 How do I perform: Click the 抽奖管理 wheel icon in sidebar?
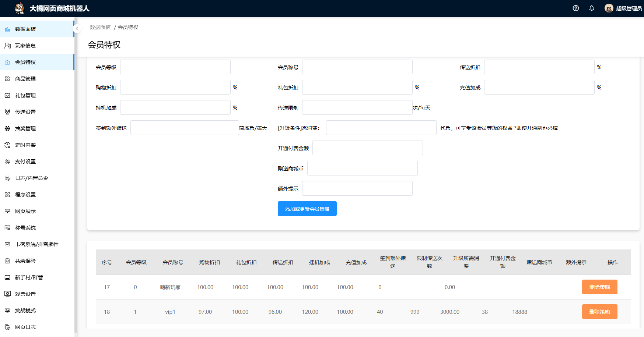point(7,128)
